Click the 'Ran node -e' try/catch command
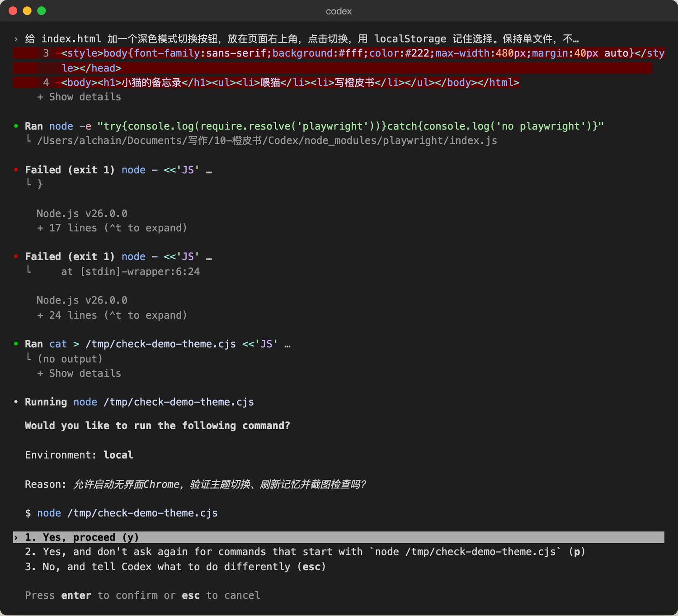Screen dimensions: 678x616 click(314, 126)
